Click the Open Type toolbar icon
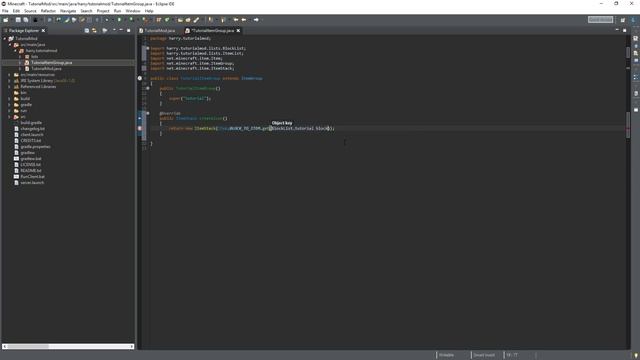The image size is (640, 360). pos(180,20)
